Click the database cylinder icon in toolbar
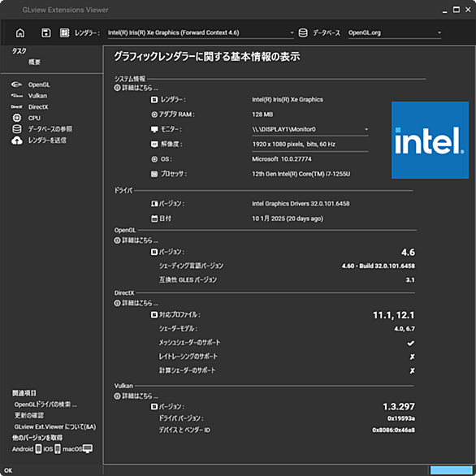476x476 pixels. tap(303, 32)
